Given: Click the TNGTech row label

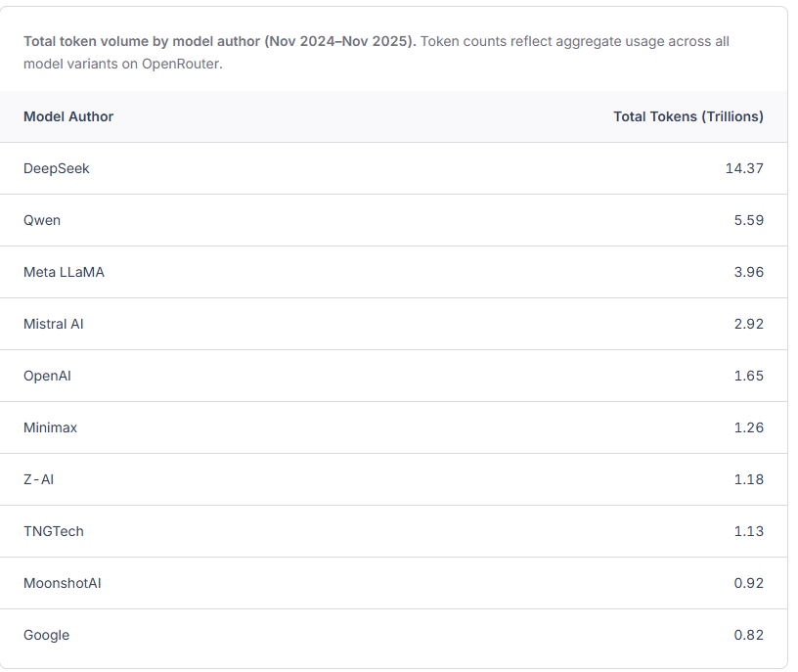Looking at the screenshot, I should (x=54, y=531).
